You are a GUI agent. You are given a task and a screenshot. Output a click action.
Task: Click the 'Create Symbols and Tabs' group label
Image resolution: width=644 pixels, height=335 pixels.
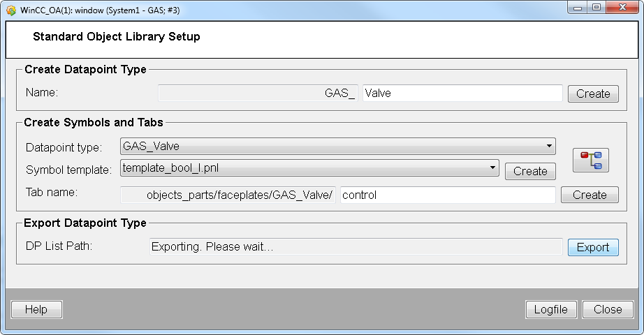94,122
